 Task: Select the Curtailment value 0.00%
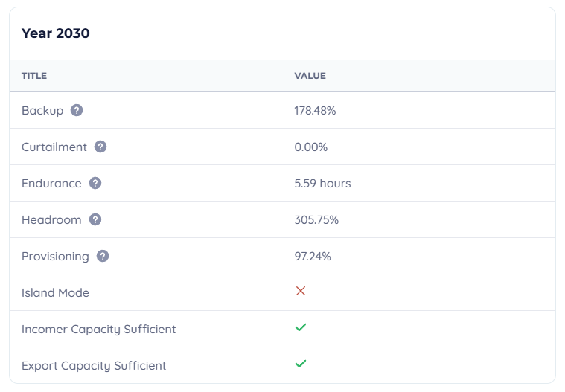[x=310, y=147]
